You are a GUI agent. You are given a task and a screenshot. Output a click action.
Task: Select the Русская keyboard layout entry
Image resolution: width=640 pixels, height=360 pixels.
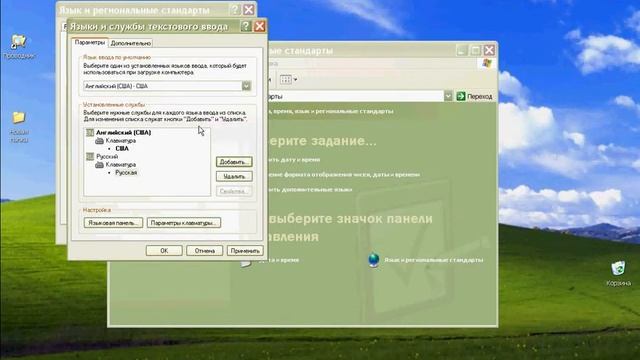[126, 173]
